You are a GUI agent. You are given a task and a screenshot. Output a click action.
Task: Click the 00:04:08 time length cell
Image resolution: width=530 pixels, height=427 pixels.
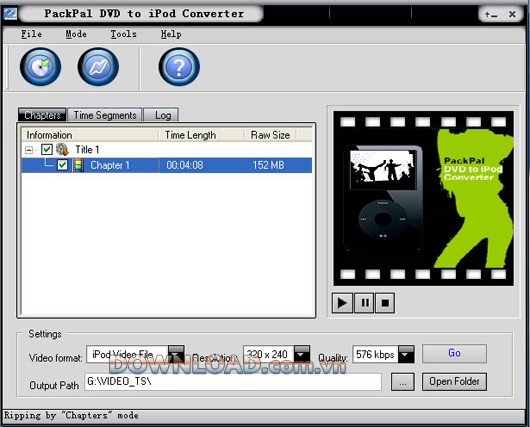pos(185,165)
